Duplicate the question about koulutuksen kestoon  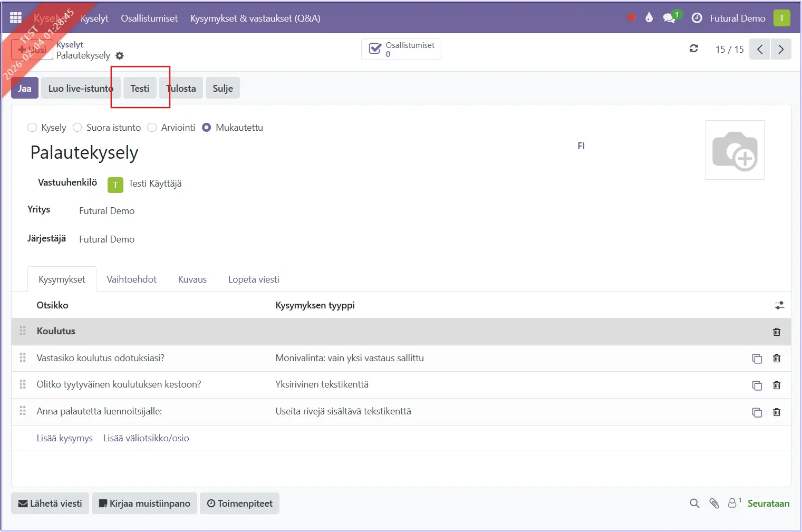[x=757, y=385]
